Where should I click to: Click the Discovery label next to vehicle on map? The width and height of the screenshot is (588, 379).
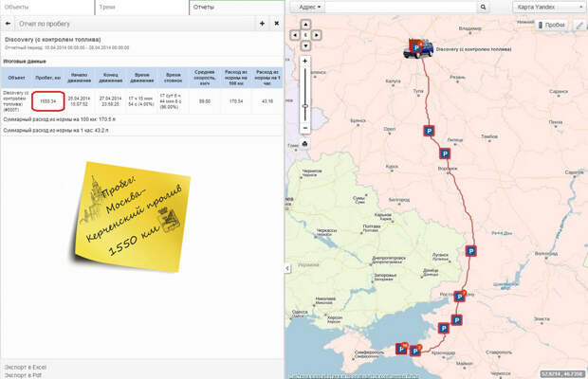[473, 49]
